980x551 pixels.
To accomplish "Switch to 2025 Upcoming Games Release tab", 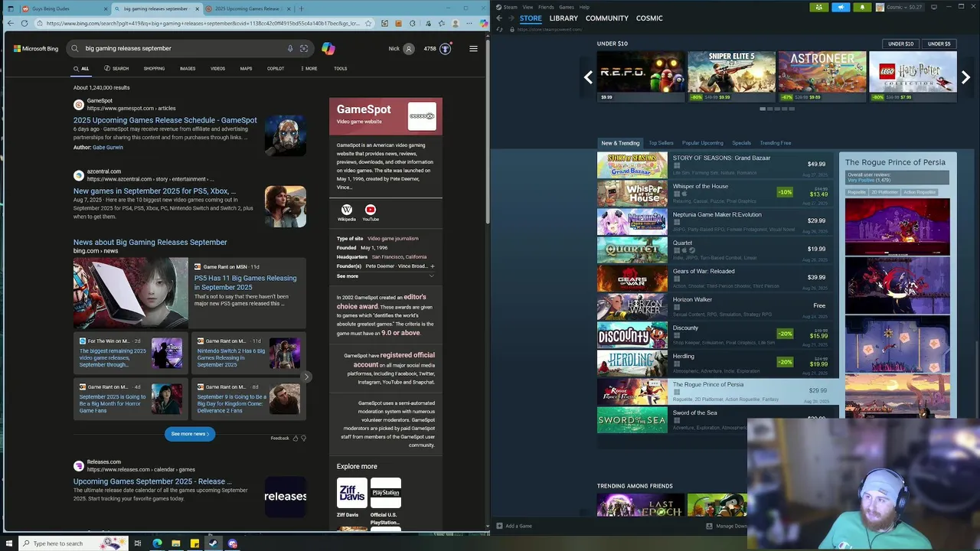I will [247, 8].
